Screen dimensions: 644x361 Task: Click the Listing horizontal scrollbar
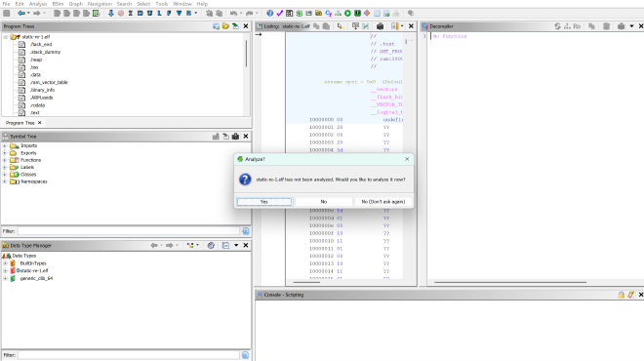click(x=306, y=283)
